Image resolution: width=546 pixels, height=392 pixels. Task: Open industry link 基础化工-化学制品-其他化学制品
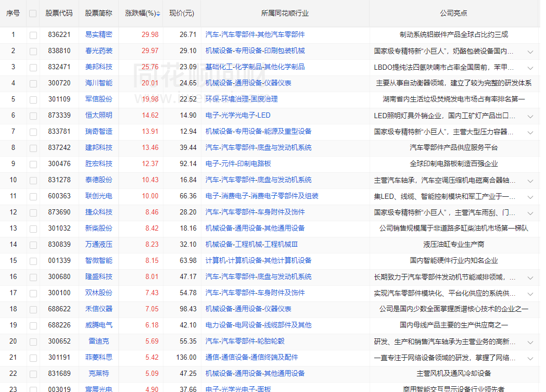[255, 67]
